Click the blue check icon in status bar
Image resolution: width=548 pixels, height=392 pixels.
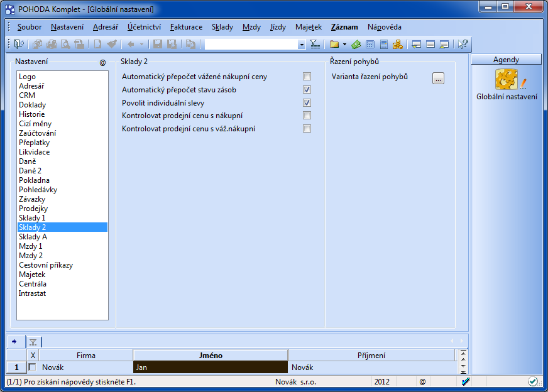point(466,381)
